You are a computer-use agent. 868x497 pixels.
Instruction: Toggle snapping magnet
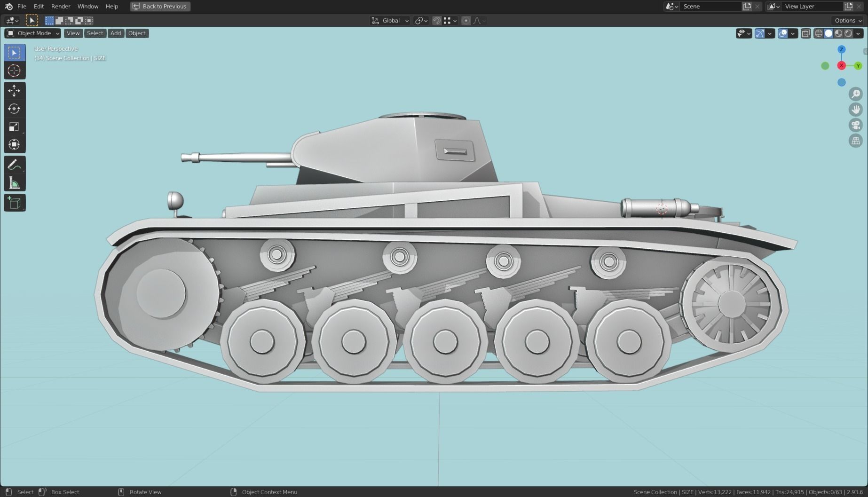tap(437, 20)
